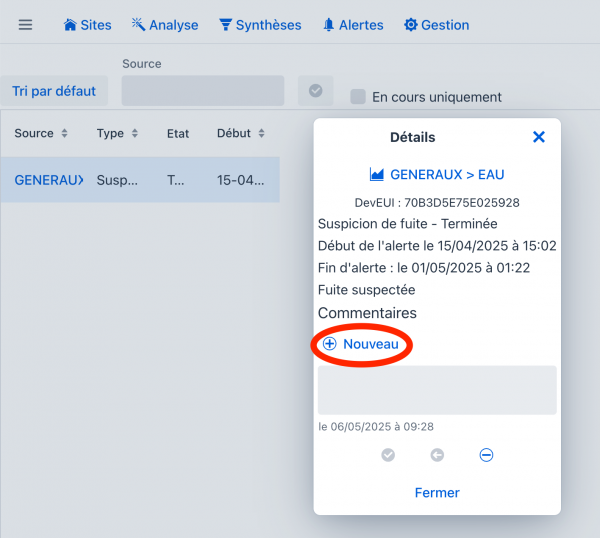This screenshot has width=600, height=538.
Task: Close the Détails panel with X
Action: click(539, 137)
